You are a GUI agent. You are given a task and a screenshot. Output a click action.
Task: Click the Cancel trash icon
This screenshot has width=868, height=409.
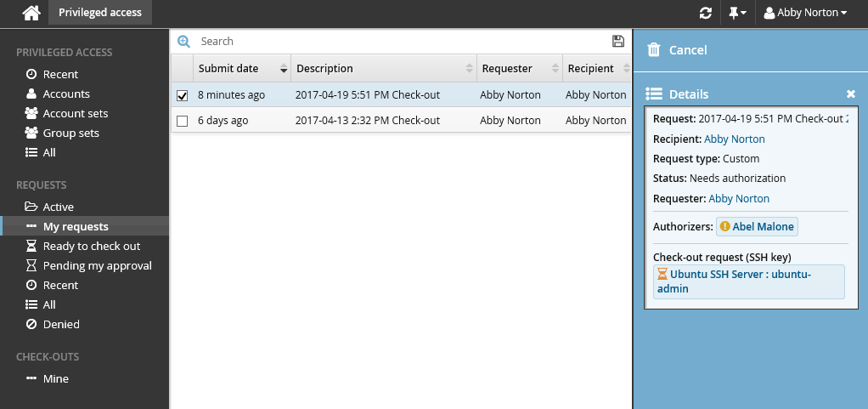coord(654,50)
